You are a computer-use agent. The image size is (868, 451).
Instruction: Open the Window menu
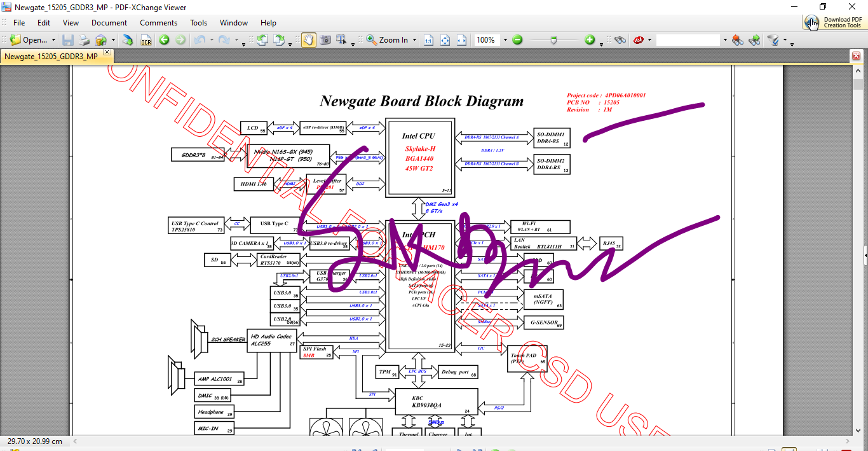pyautogui.click(x=234, y=22)
